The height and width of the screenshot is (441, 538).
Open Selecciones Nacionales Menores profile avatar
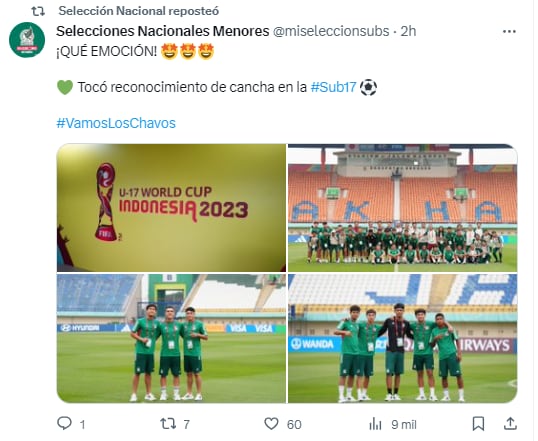(27, 40)
